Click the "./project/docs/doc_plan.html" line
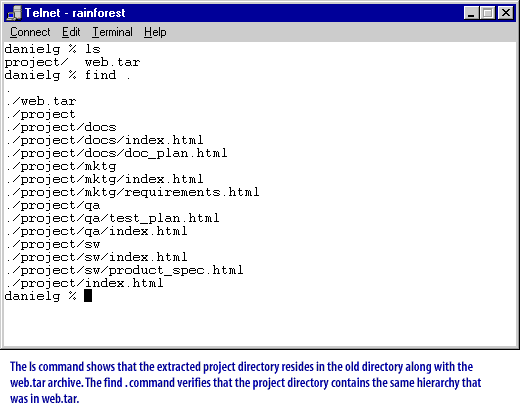 pyautogui.click(x=117, y=153)
